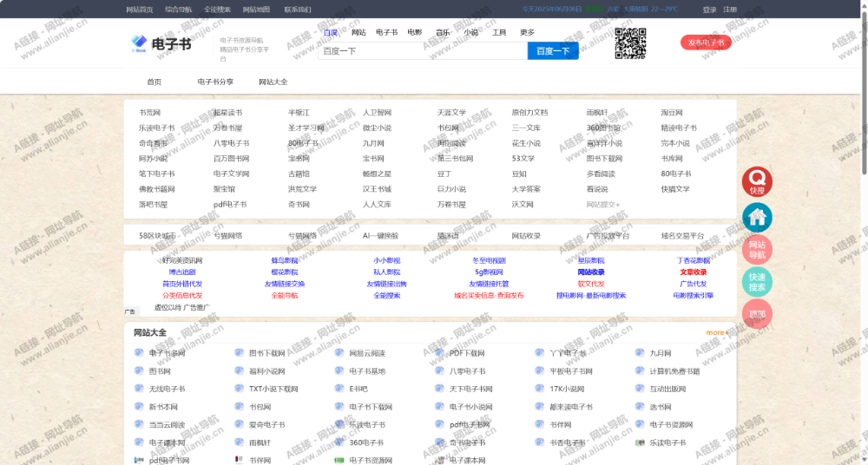Select the 百度 search engine tab
The width and height of the screenshot is (868, 465).
click(331, 32)
